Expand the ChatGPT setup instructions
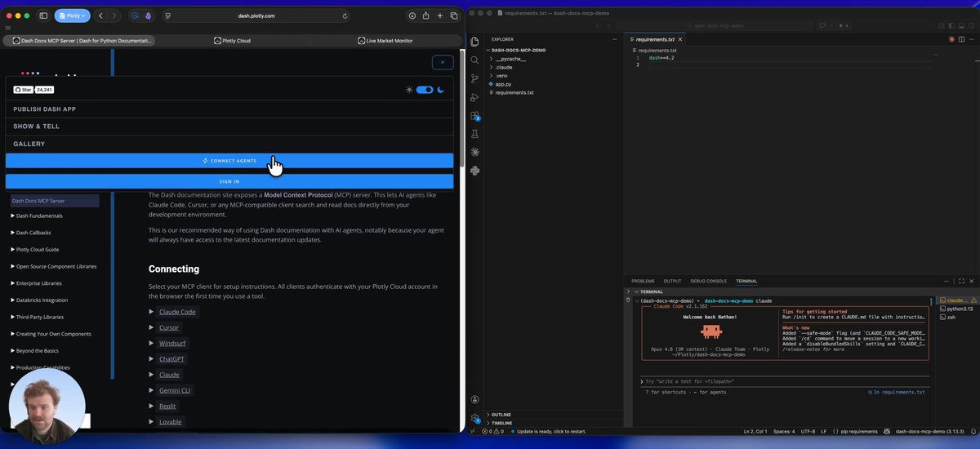980x449 pixels. (171, 358)
